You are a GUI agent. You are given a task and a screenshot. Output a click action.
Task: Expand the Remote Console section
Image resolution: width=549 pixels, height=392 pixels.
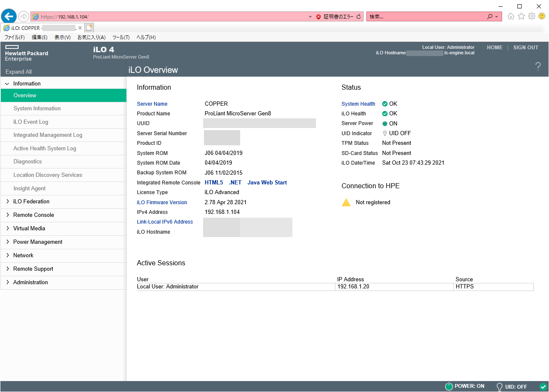click(7, 215)
